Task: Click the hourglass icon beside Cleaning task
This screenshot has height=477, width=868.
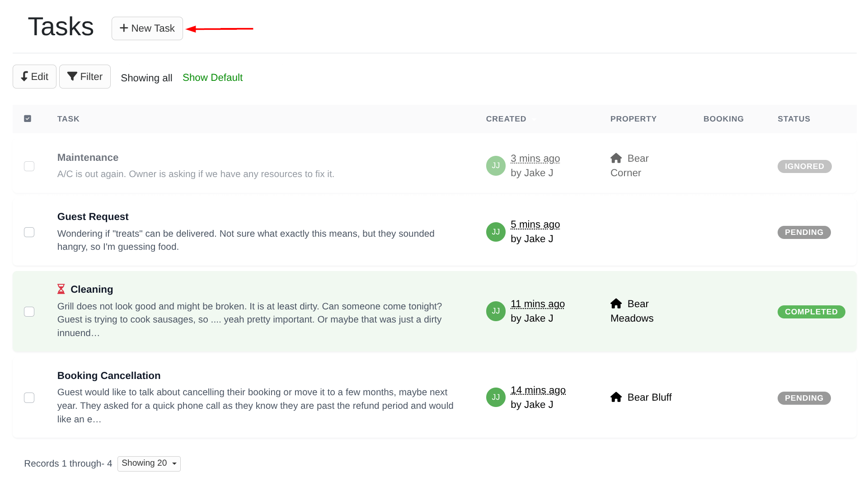Action: [61, 289]
